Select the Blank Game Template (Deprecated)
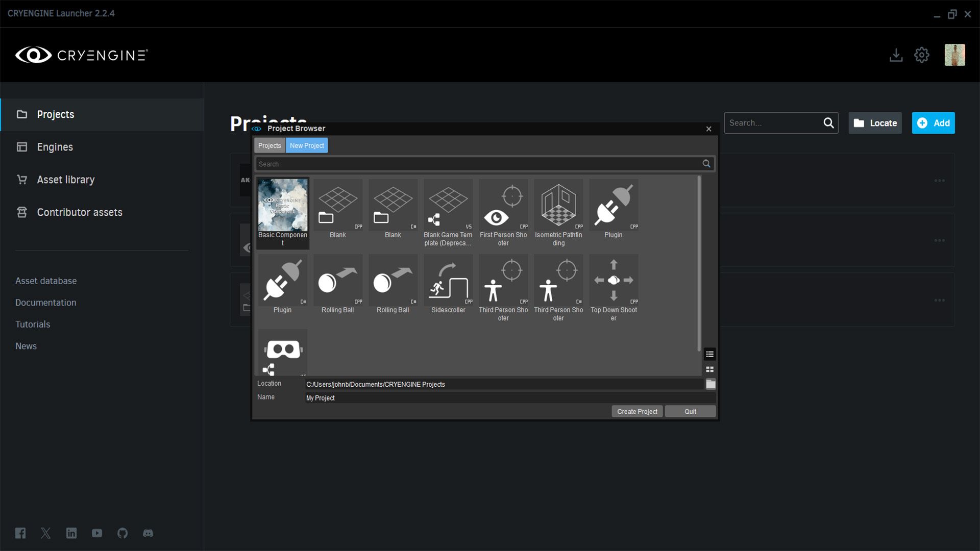 448,213
